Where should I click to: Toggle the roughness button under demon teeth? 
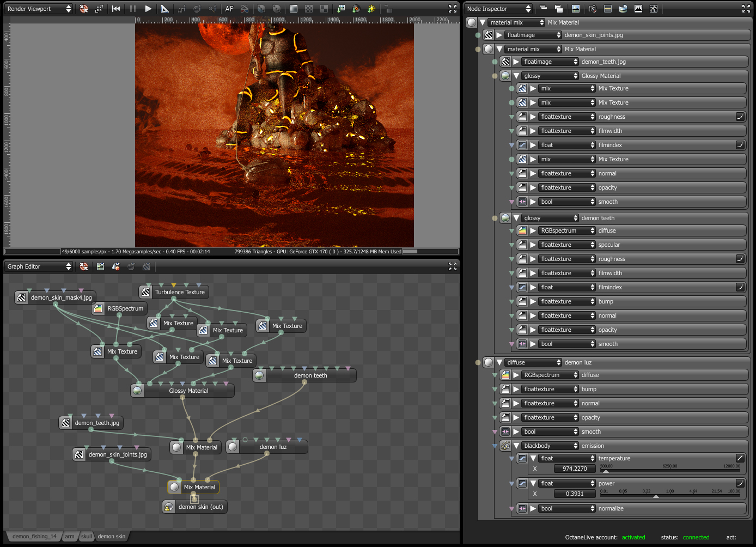click(x=740, y=259)
